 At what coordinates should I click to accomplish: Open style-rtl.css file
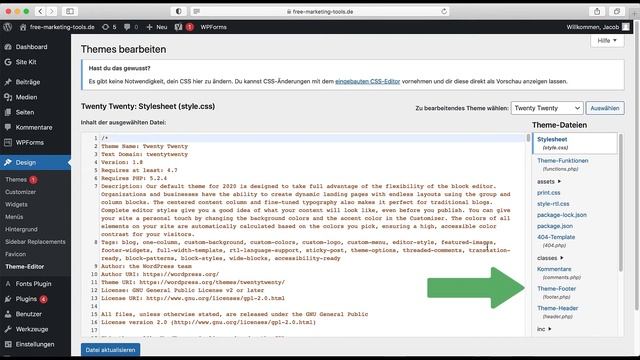553,204
